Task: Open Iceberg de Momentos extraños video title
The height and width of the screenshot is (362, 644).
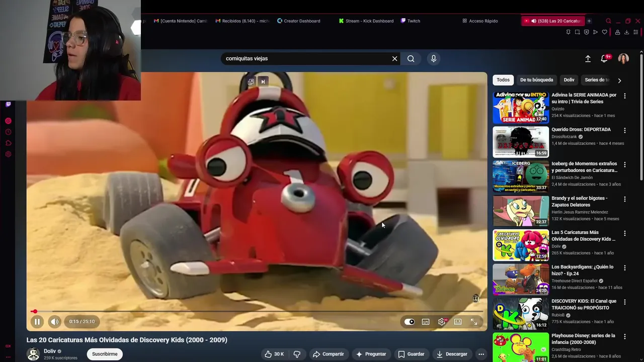Action: coord(584,167)
